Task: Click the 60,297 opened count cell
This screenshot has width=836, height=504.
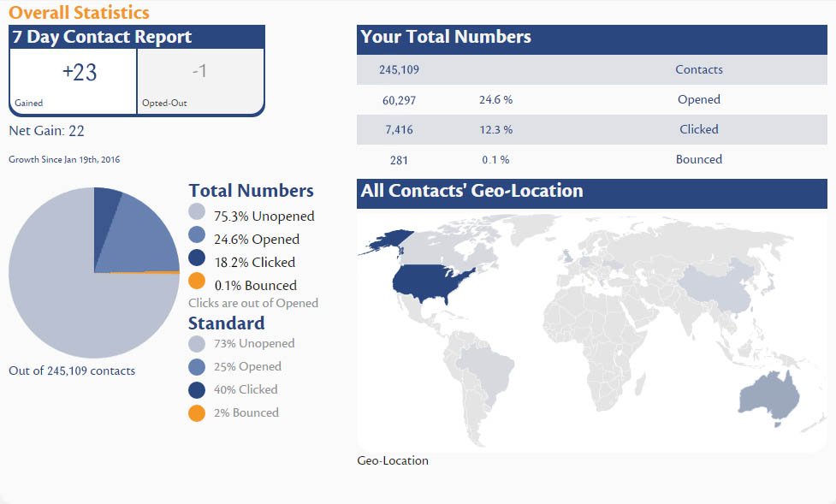Action: 399,100
